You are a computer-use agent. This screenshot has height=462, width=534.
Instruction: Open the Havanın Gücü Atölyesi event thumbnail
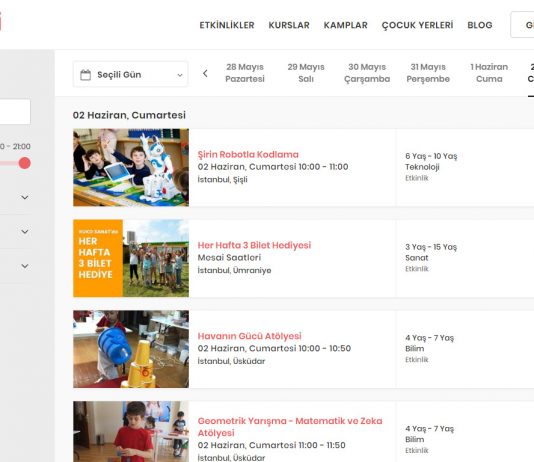[131, 349]
